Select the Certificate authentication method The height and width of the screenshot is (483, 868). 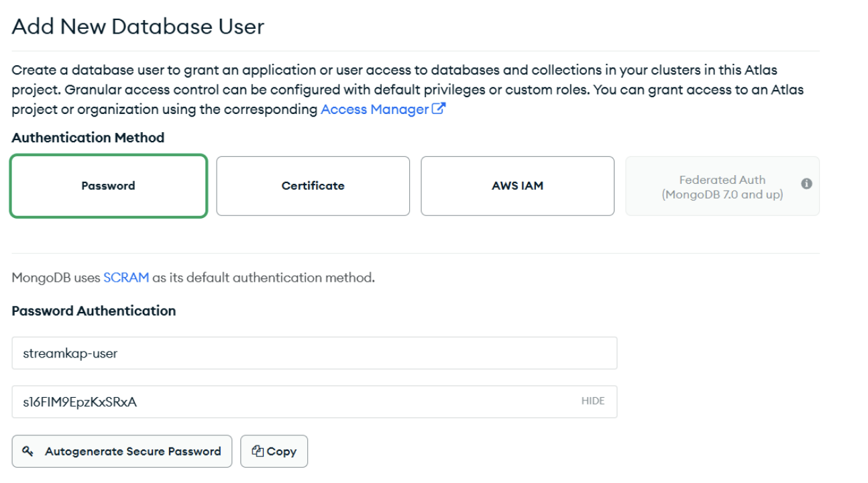coord(313,186)
